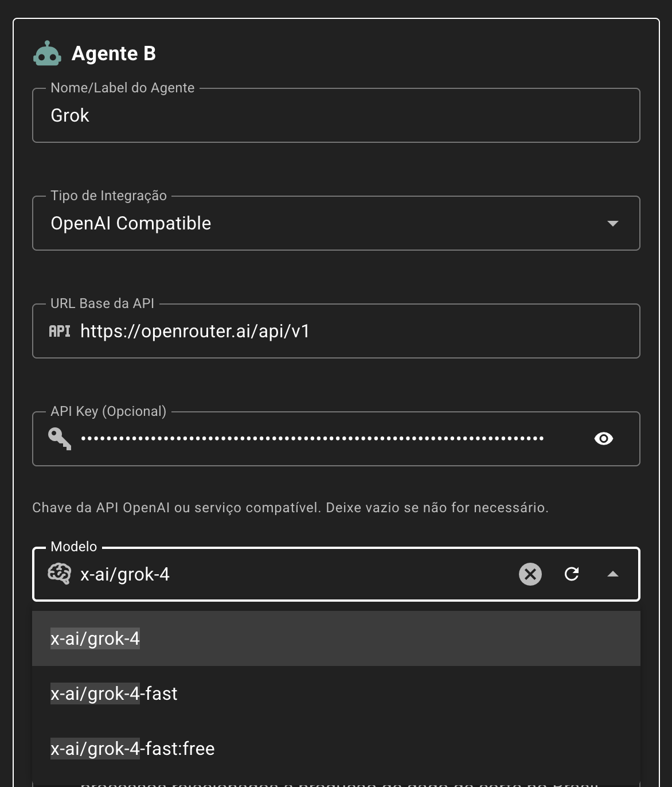Click the Chave da API helper text
The image size is (672, 787).
point(290,508)
